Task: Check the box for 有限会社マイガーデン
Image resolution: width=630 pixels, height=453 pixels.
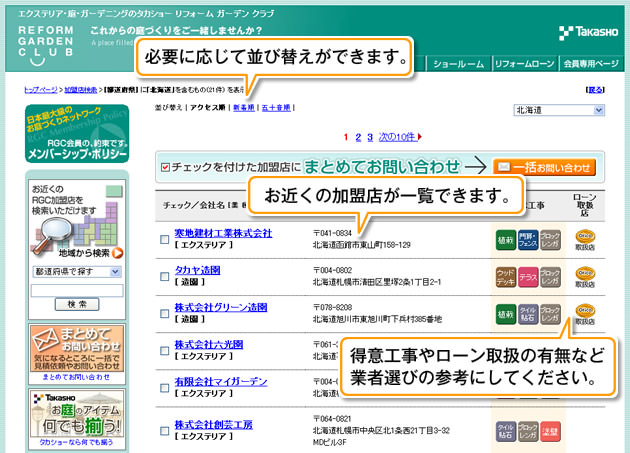Action: 164,388
